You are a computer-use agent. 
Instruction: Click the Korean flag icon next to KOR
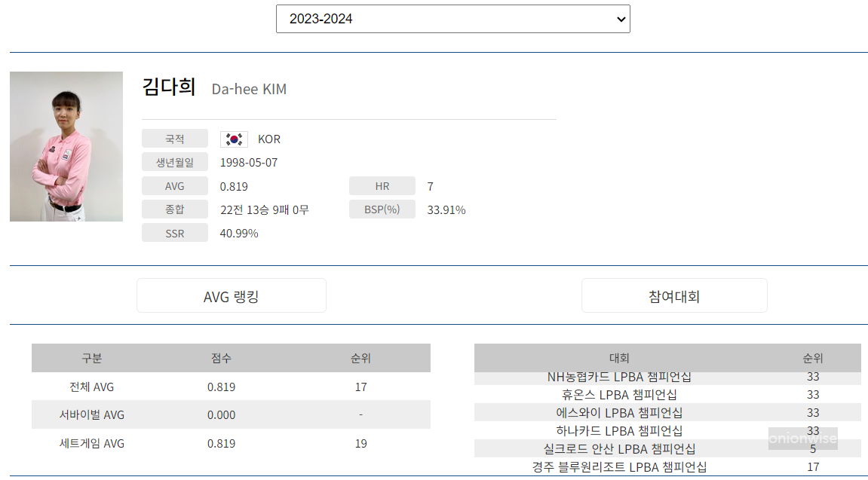[234, 139]
